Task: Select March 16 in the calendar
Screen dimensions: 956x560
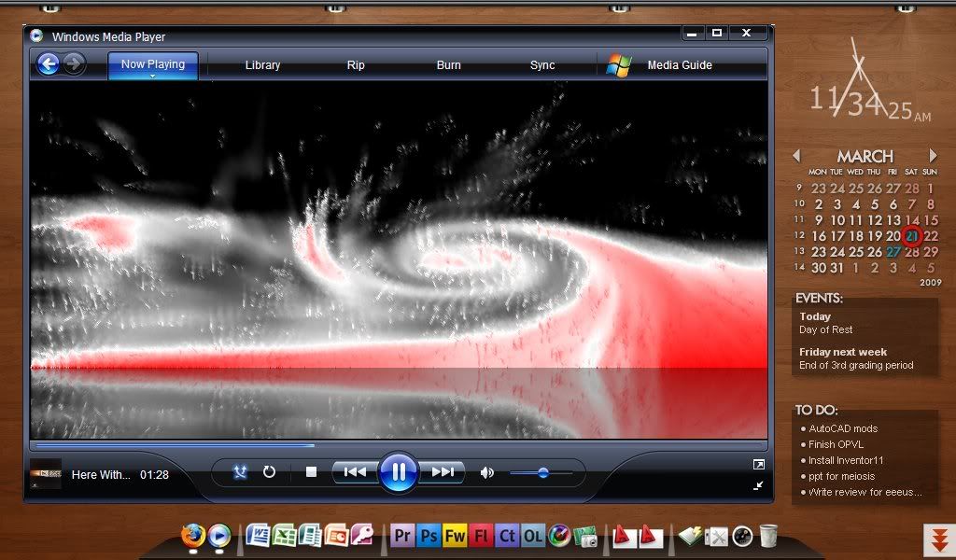Action: point(819,236)
